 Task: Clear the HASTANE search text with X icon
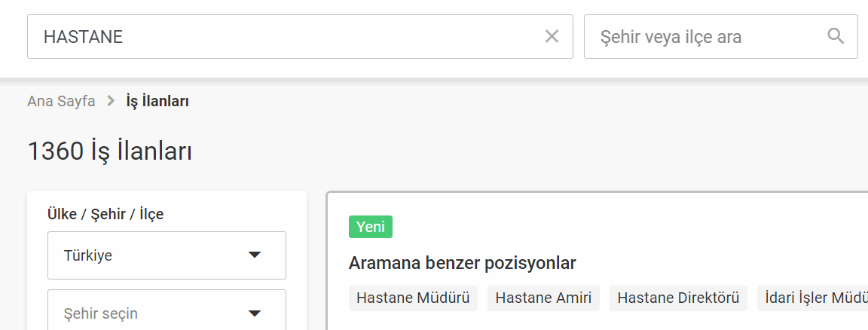pos(552,37)
